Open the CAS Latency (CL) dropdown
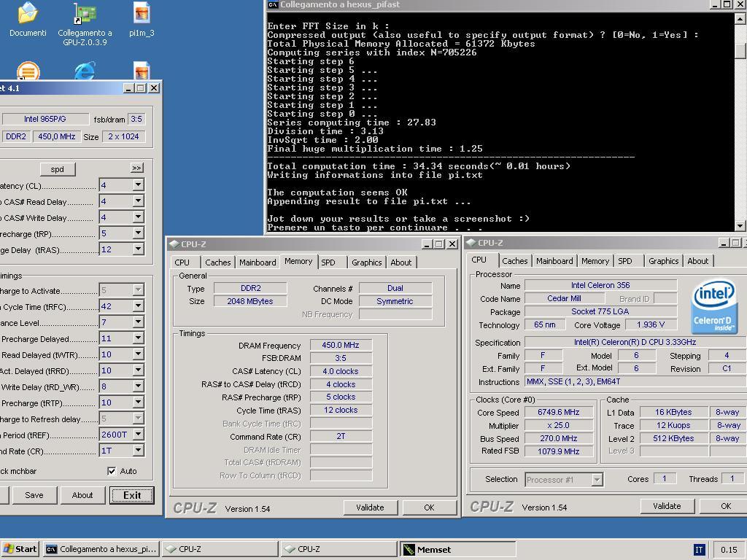The height and width of the screenshot is (560, 747). click(x=138, y=184)
